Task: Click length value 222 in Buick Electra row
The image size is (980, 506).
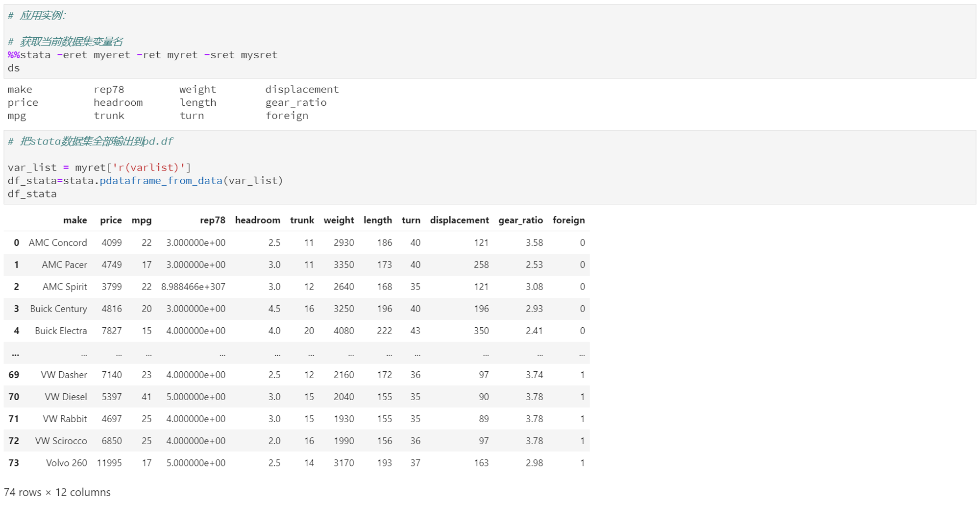Action: [x=384, y=331]
